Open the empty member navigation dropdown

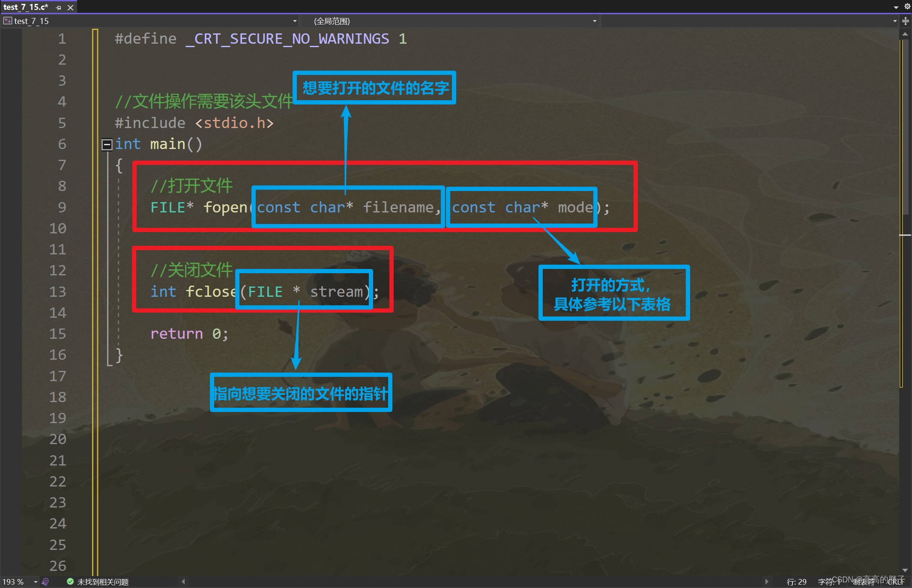(x=750, y=21)
